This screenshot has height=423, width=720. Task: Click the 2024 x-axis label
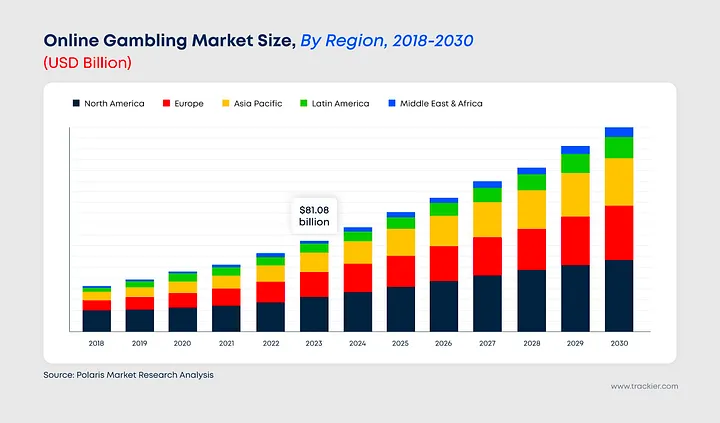[358, 343]
